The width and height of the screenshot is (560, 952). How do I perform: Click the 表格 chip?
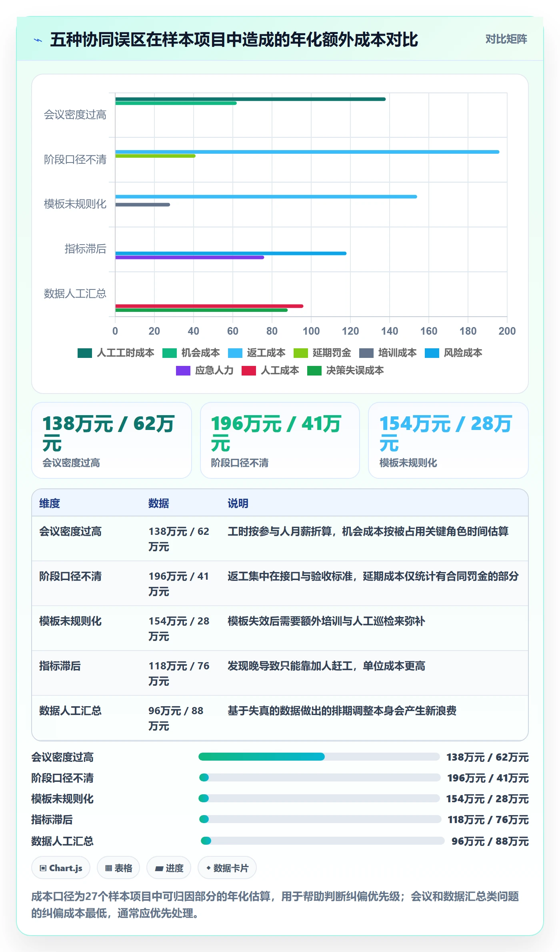(x=118, y=868)
